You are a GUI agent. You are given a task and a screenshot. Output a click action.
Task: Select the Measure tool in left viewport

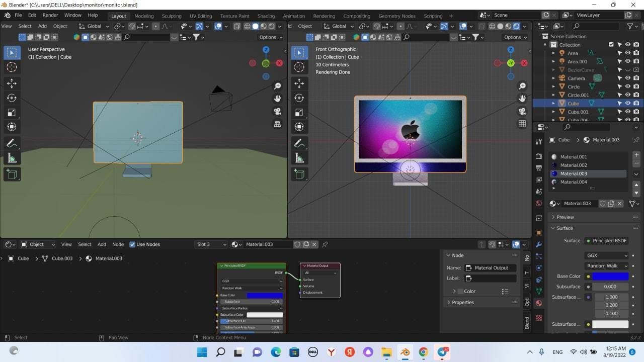pyautogui.click(x=12, y=158)
